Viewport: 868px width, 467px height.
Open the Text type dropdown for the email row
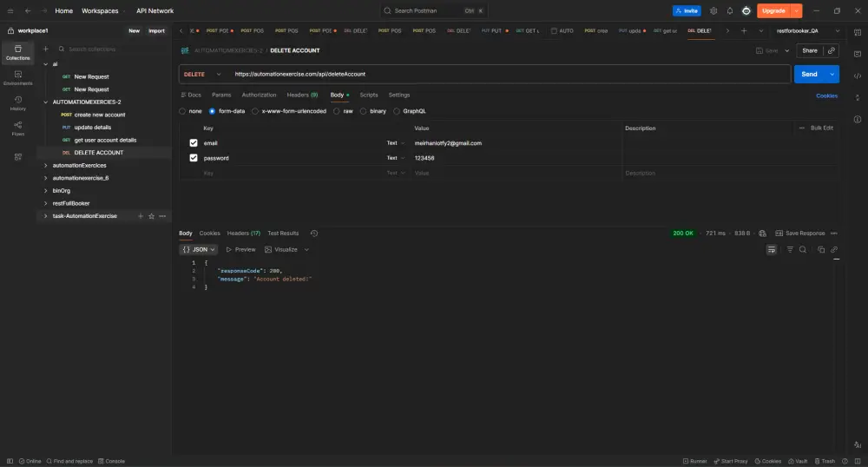point(395,142)
